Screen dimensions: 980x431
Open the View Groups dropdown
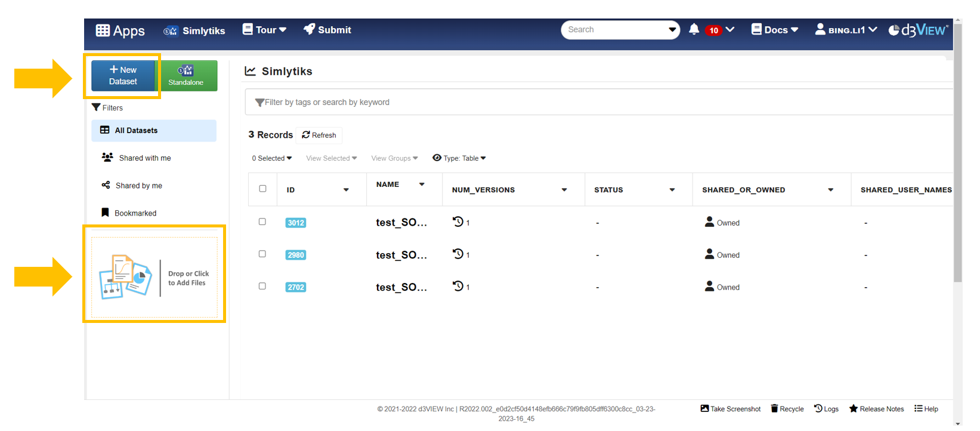pyautogui.click(x=394, y=158)
